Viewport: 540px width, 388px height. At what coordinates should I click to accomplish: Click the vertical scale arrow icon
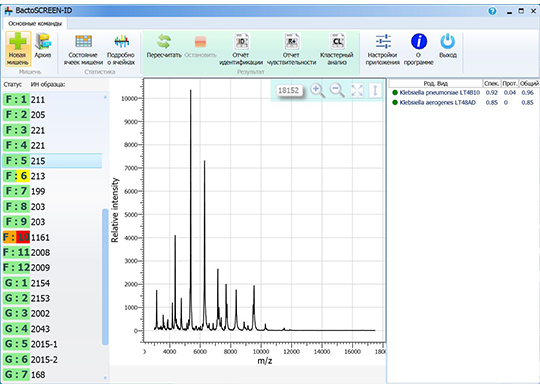point(375,91)
